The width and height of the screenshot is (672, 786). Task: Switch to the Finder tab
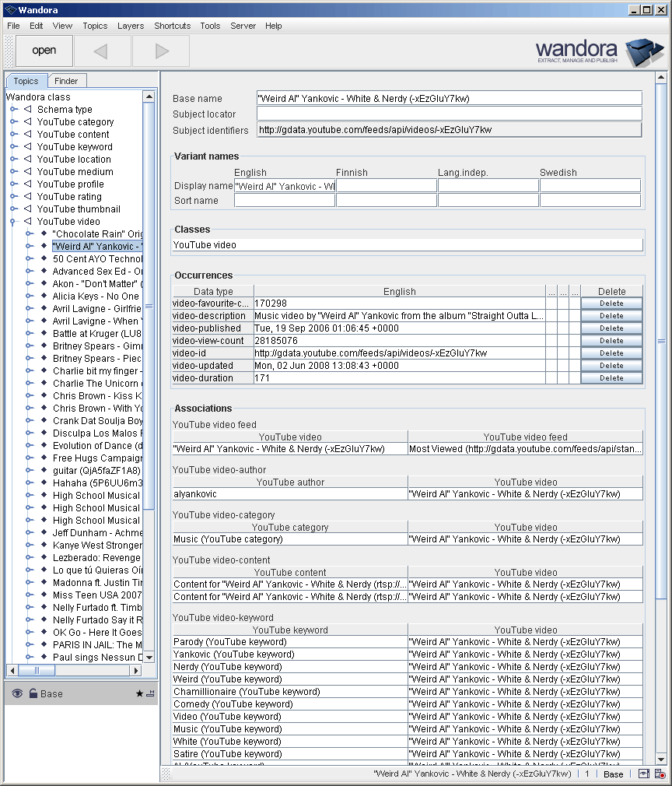coord(66,81)
